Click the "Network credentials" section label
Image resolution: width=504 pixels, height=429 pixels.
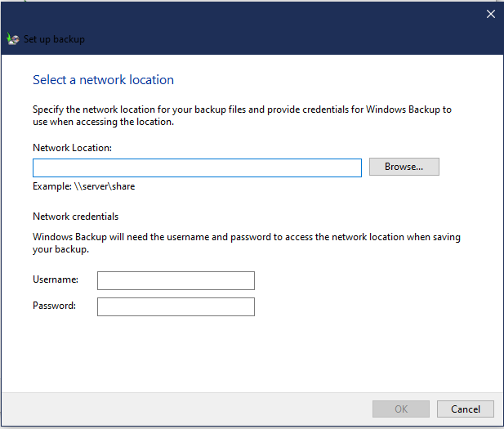coord(75,217)
